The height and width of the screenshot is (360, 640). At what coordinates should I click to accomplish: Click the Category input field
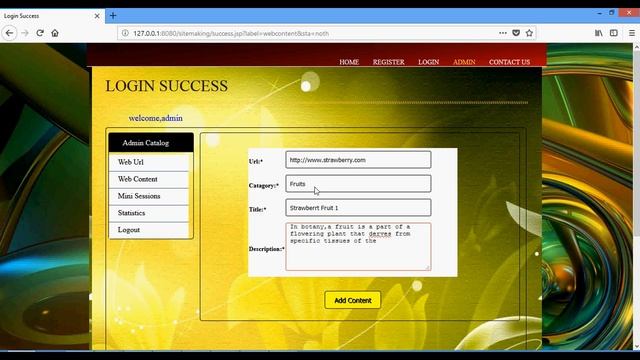[358, 184]
